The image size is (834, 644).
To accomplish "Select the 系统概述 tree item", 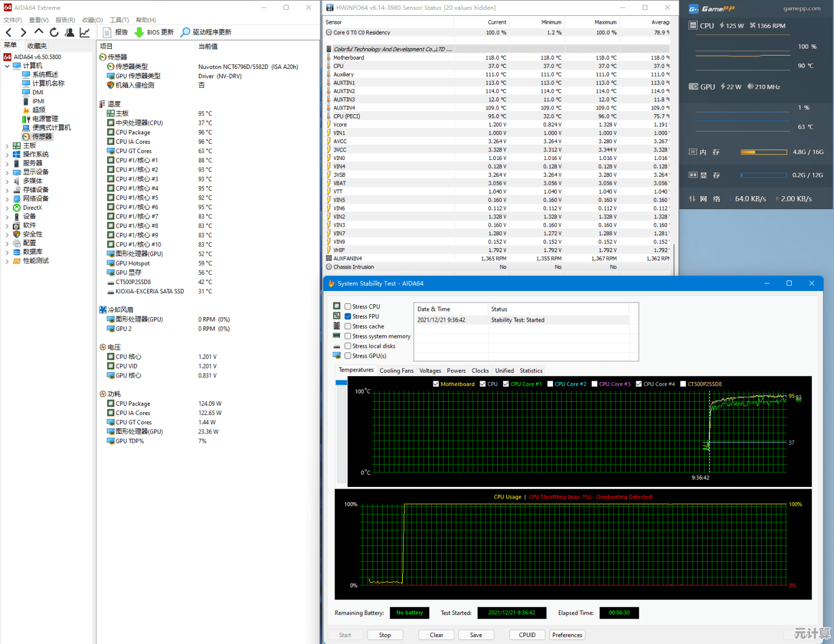I will coord(45,75).
